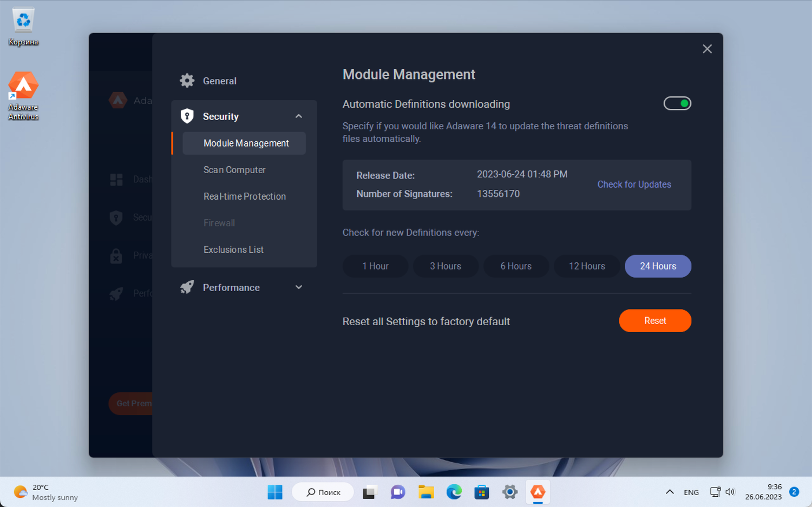Expand the Performance section chevron
Image resolution: width=812 pixels, height=507 pixels.
coord(299,287)
